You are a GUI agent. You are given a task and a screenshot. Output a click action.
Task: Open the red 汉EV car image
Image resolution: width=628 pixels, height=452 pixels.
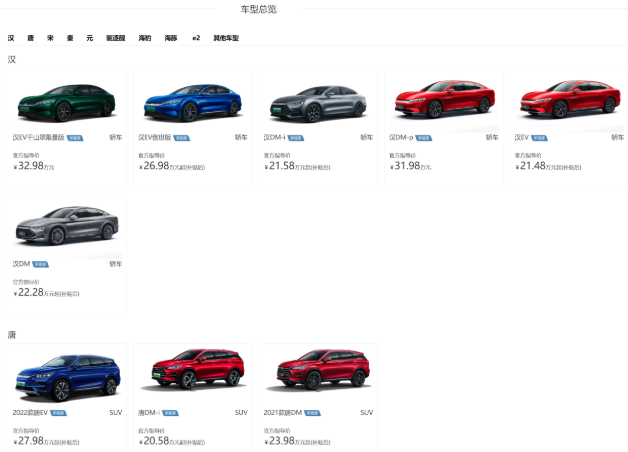[570, 99]
